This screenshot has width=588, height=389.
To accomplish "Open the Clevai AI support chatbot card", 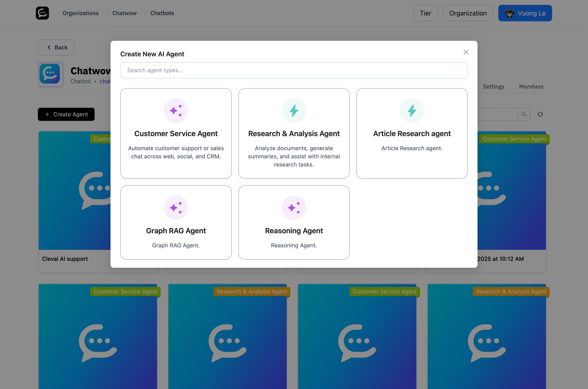I will tap(65, 259).
